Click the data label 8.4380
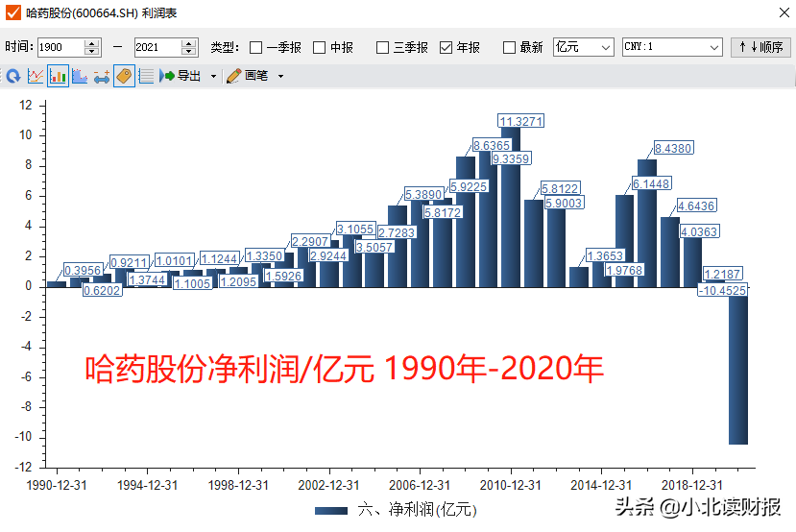Viewport: 796px width, 532px height. [x=673, y=148]
